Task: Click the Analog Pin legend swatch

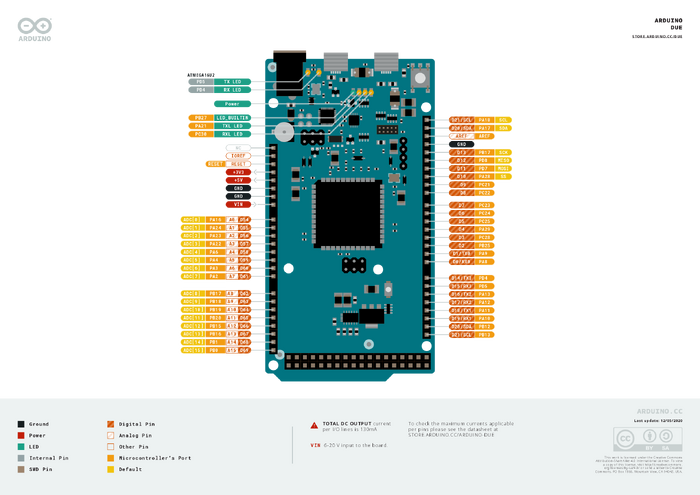Action: pos(111,435)
